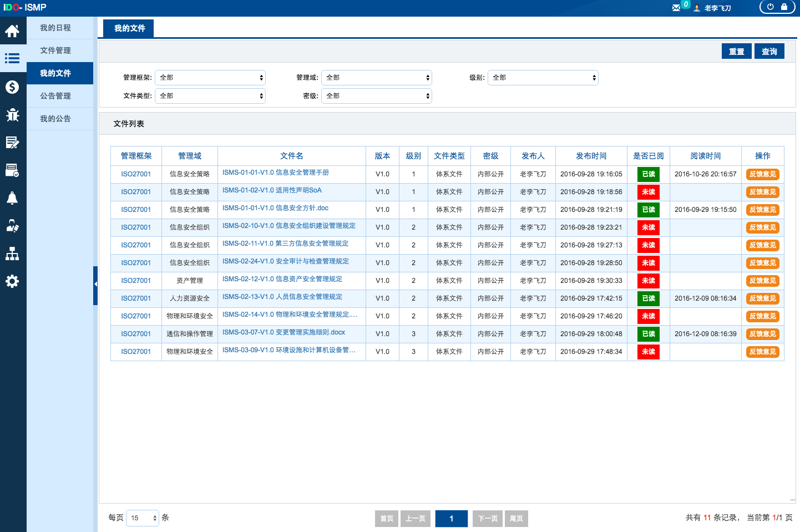Click 反馈意见 for the first file row
Image resolution: width=800 pixels, height=532 pixels.
762,174
